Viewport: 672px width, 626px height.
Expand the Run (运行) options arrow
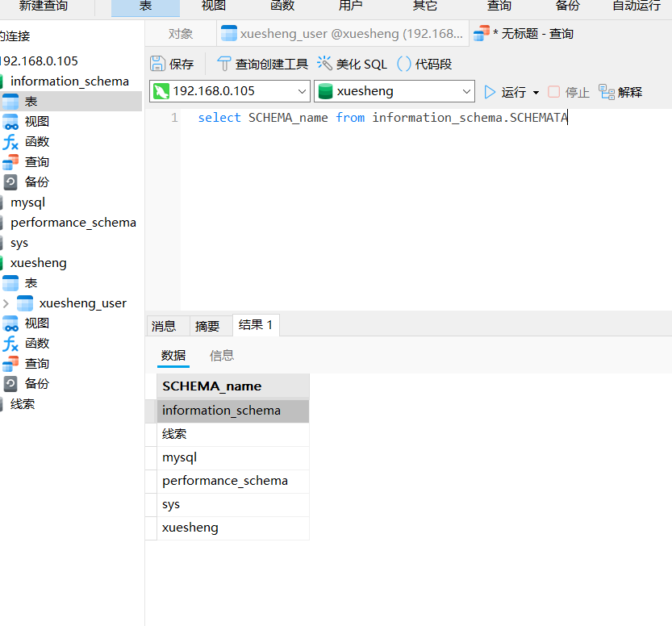(x=536, y=93)
